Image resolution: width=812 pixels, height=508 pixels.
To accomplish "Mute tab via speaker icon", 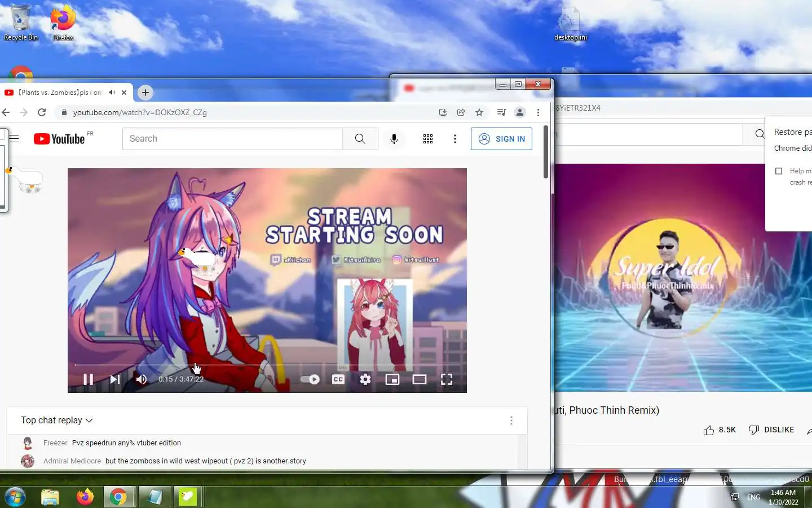I will pos(112,93).
